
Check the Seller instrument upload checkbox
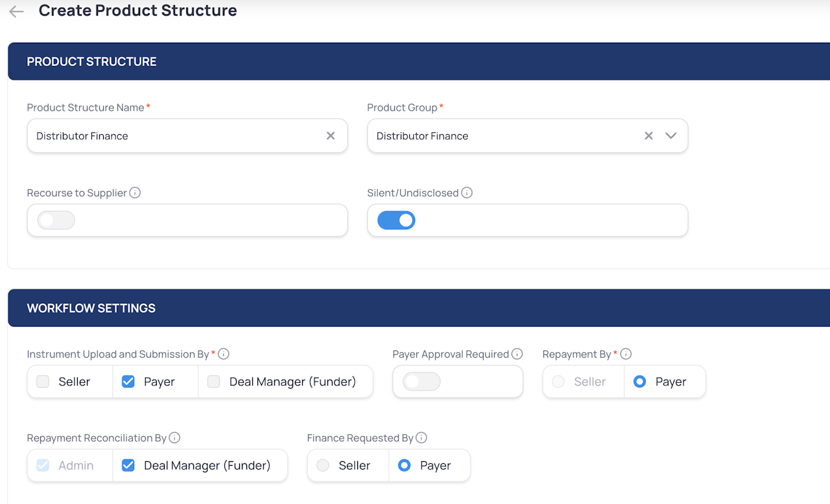click(43, 382)
